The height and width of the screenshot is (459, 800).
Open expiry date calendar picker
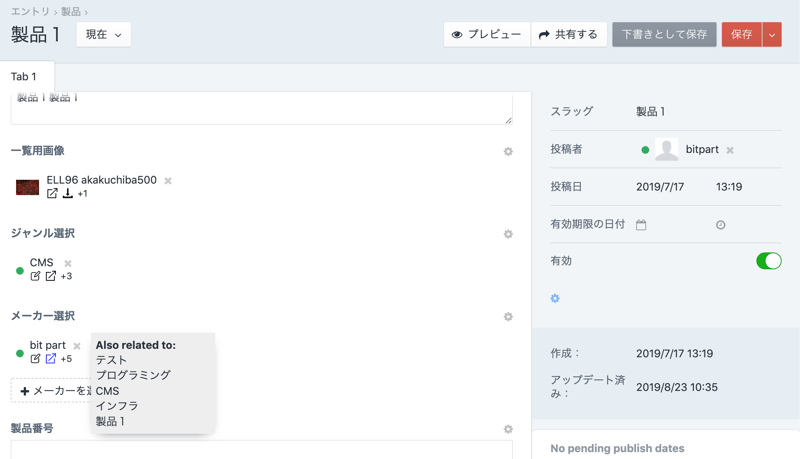click(641, 225)
